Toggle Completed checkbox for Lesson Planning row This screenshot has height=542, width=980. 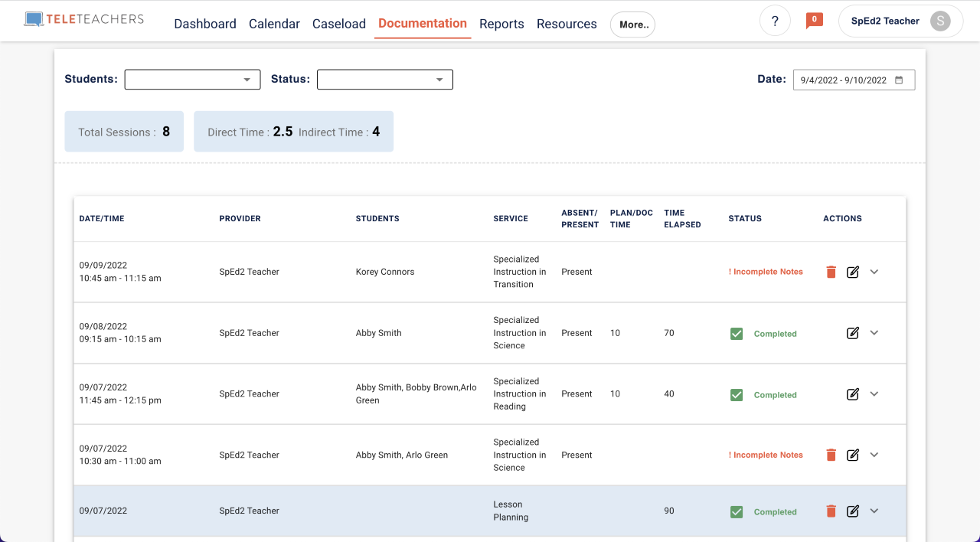tap(737, 512)
